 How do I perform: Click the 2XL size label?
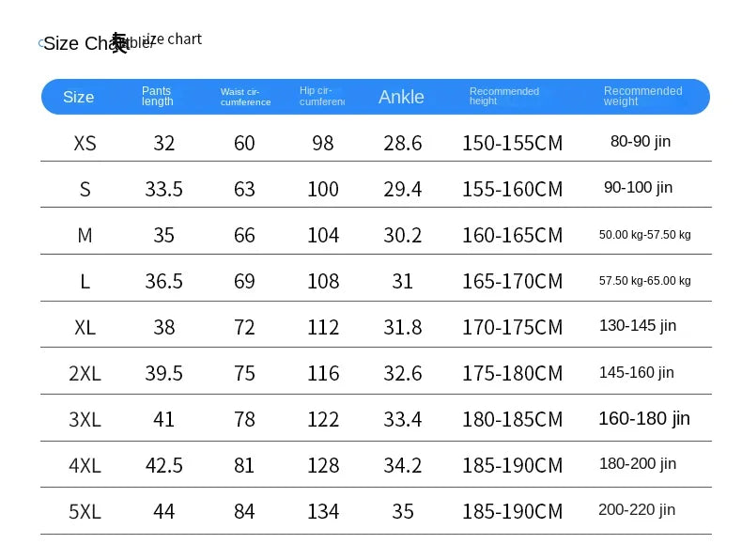(85, 374)
